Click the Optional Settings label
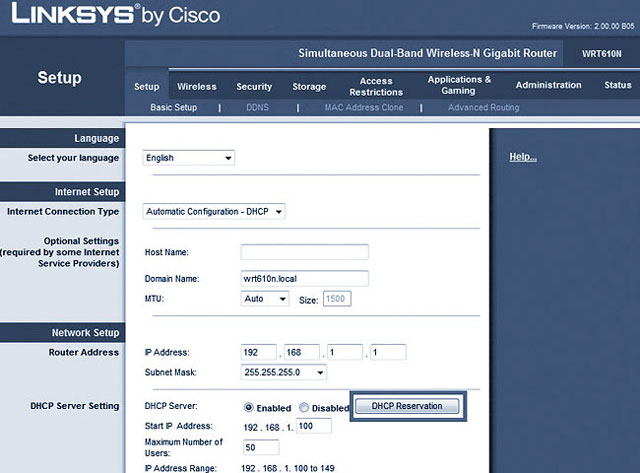 coord(81,241)
